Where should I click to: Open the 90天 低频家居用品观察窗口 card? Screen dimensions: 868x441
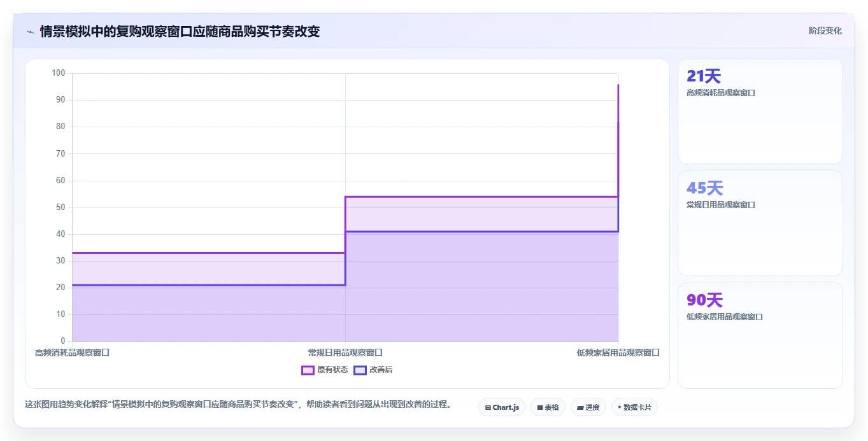coord(760,335)
